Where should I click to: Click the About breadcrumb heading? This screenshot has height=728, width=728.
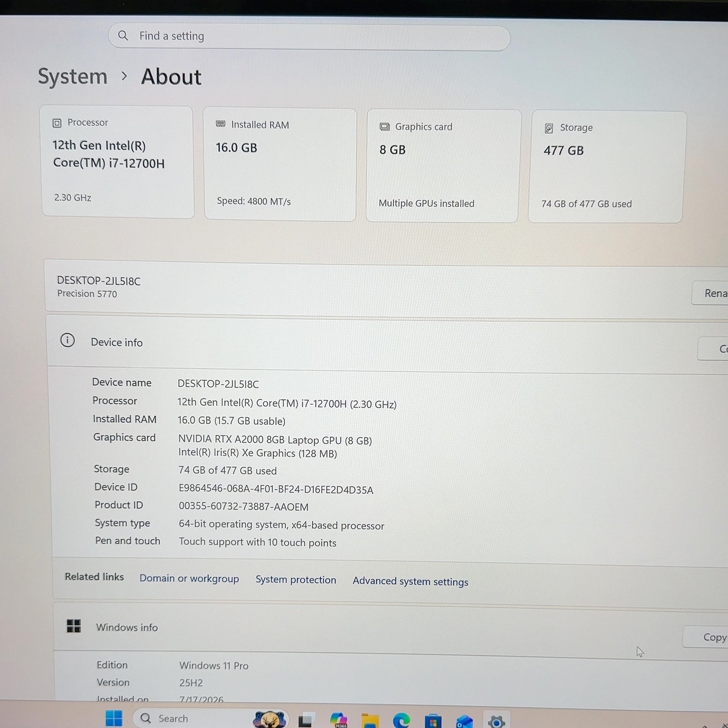click(x=171, y=77)
